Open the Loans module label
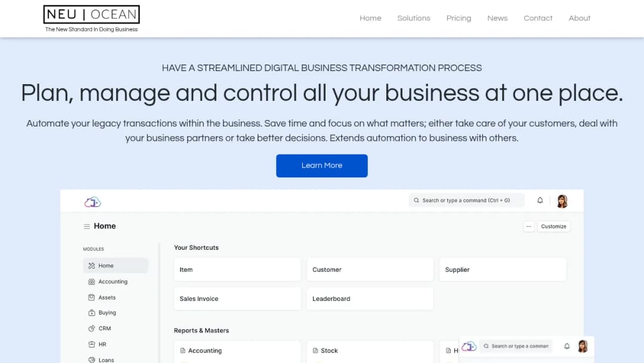644x363 pixels. click(106, 359)
